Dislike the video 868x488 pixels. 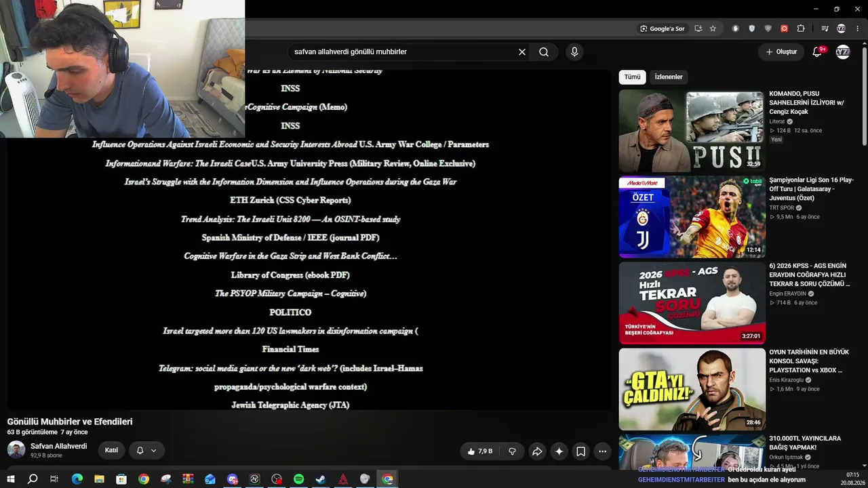point(512,451)
